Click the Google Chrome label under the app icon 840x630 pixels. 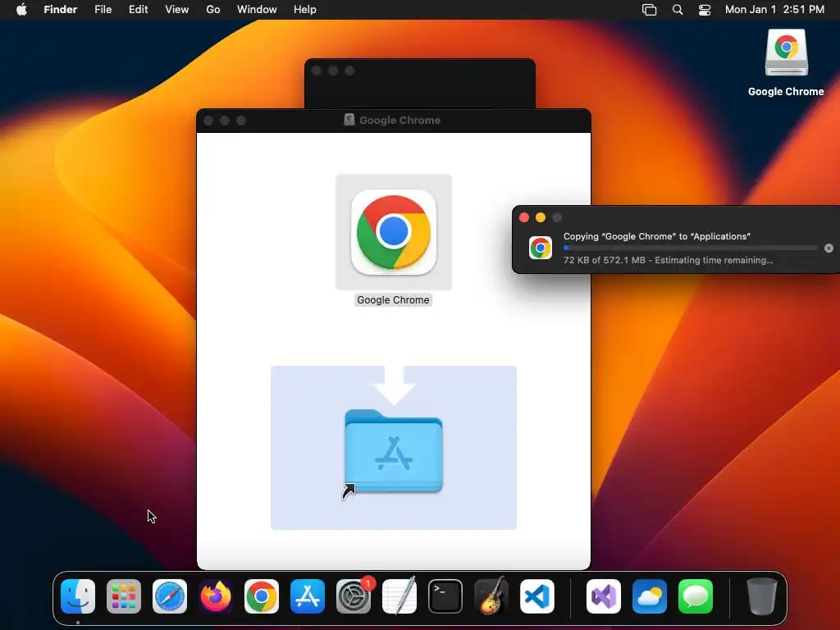393,300
